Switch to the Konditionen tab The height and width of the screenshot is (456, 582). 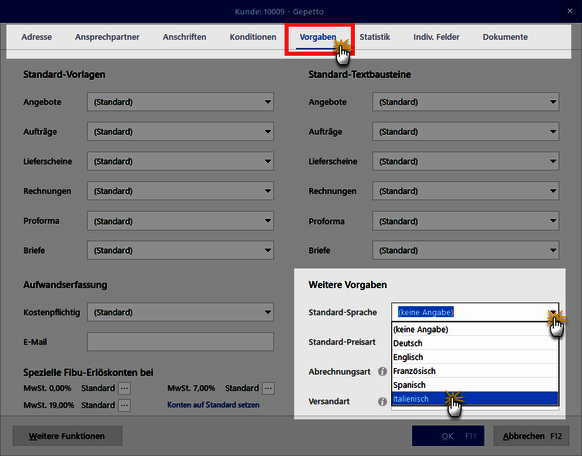tap(253, 37)
